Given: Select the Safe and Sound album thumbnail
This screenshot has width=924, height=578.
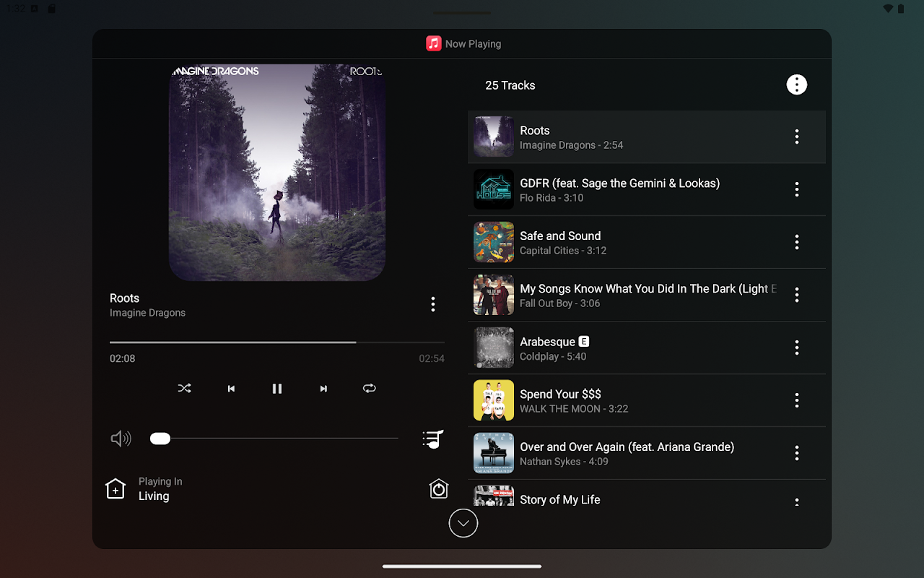Looking at the screenshot, I should click(x=494, y=242).
